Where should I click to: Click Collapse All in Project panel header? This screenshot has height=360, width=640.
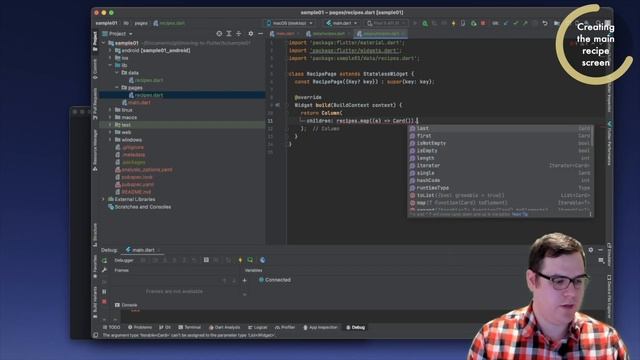pyautogui.click(x=239, y=33)
